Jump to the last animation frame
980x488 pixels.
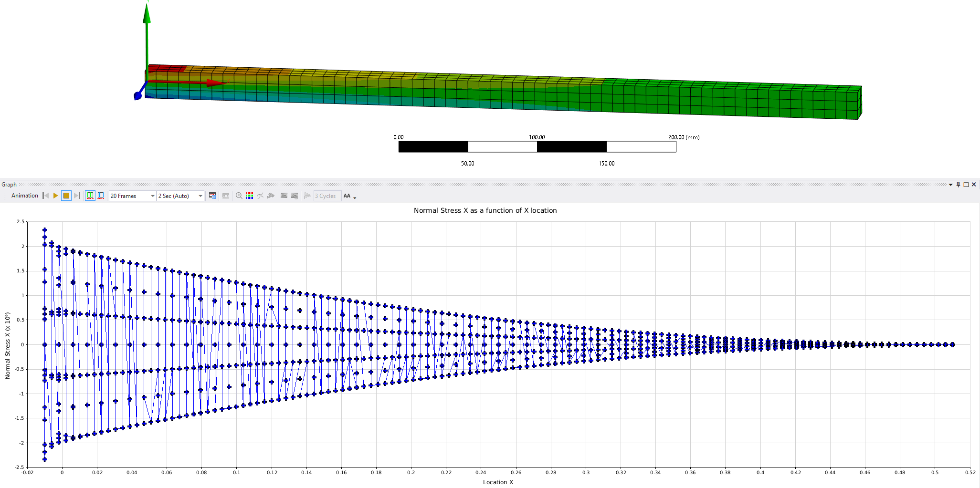[77, 196]
